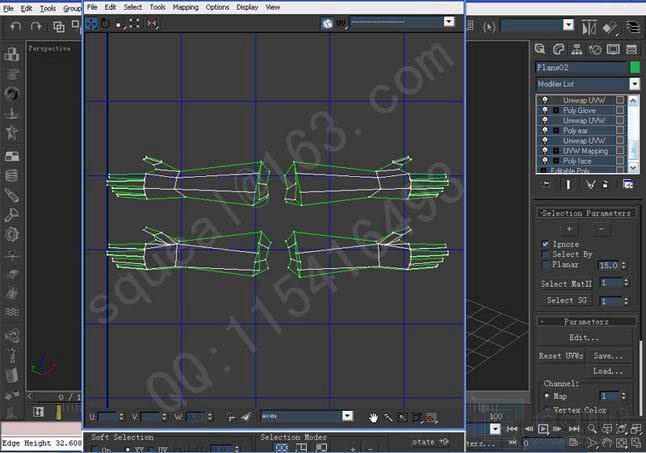Image resolution: width=646 pixels, height=453 pixels.
Task: Click the Planar angle value field
Action: tap(609, 265)
